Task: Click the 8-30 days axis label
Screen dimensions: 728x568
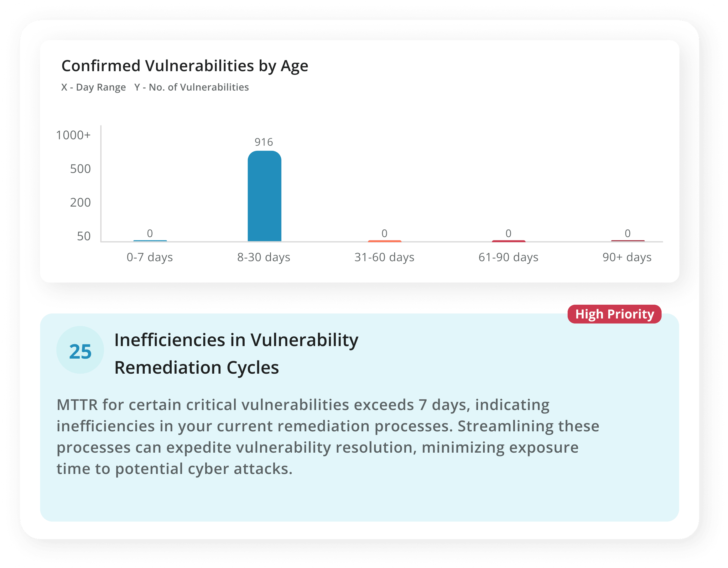Action: point(264,257)
